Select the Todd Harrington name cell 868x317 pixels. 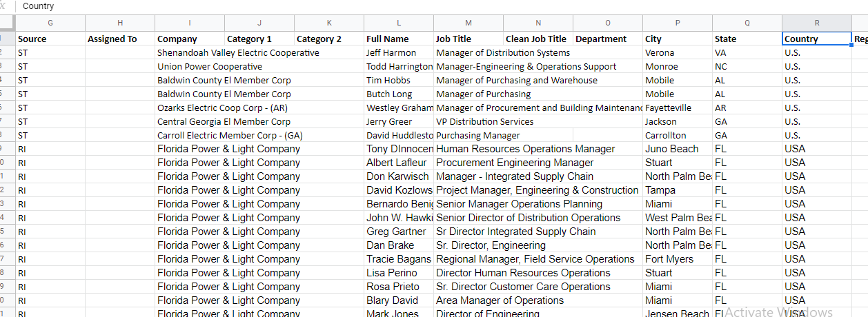(399, 66)
